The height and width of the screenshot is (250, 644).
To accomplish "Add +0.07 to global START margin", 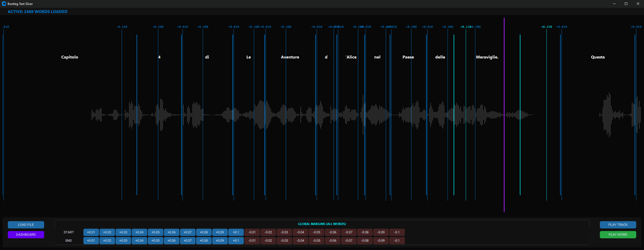I will (x=187, y=232).
